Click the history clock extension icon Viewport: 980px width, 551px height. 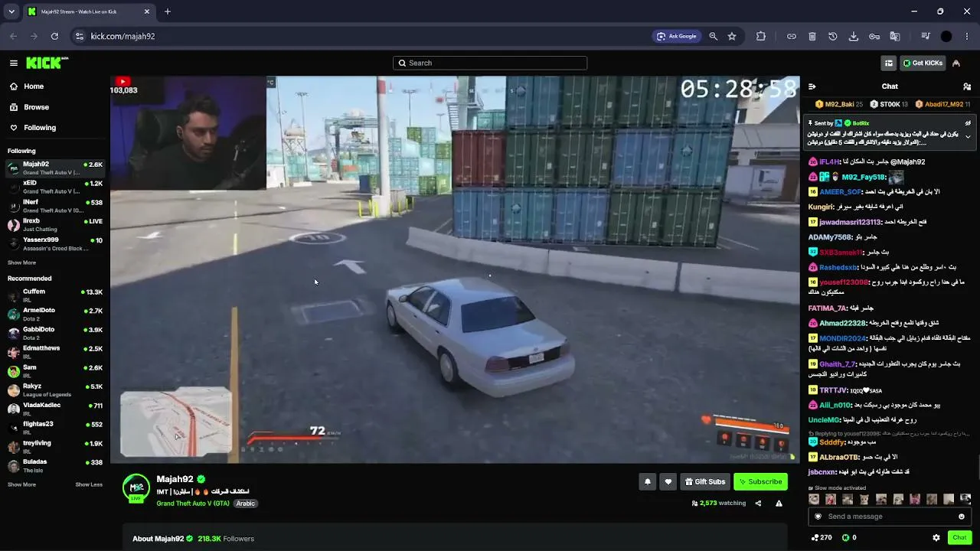[x=833, y=36]
